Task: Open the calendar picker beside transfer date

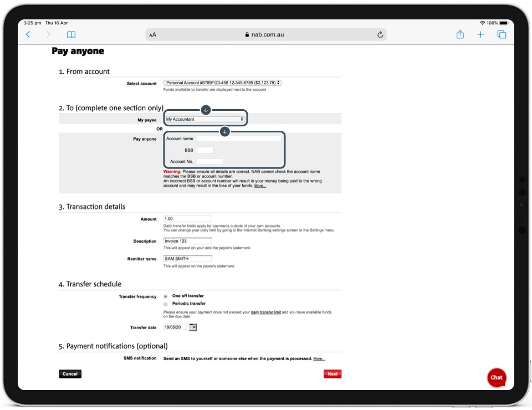Action: (193, 327)
